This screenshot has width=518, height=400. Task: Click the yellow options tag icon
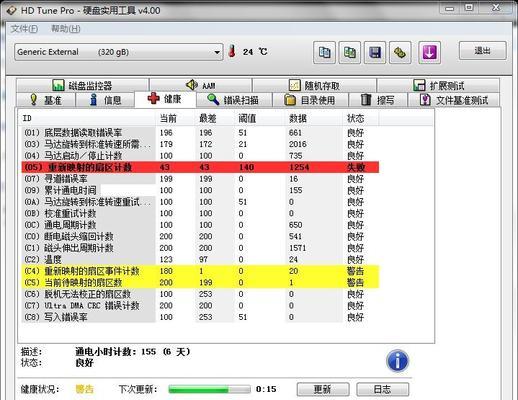[x=400, y=52]
